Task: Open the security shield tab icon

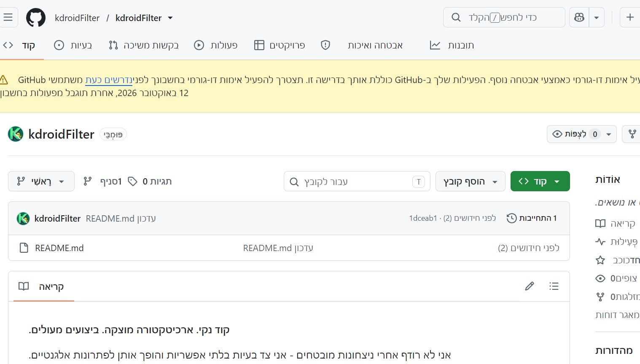Action: [325, 45]
